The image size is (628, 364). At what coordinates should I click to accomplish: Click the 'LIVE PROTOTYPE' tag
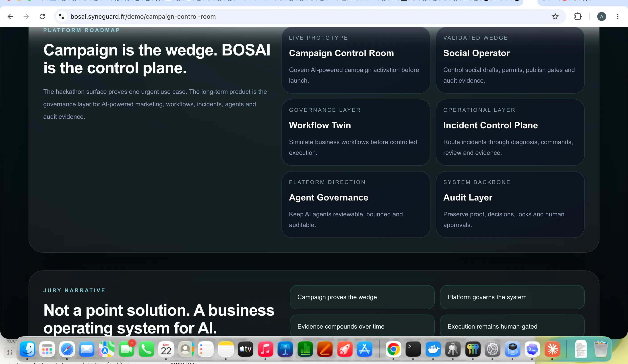coord(318,38)
